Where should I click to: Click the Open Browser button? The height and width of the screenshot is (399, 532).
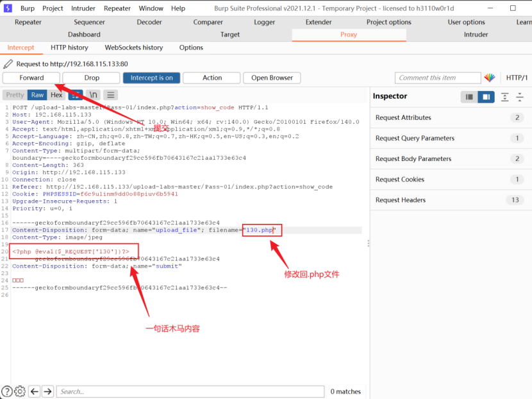coord(272,78)
